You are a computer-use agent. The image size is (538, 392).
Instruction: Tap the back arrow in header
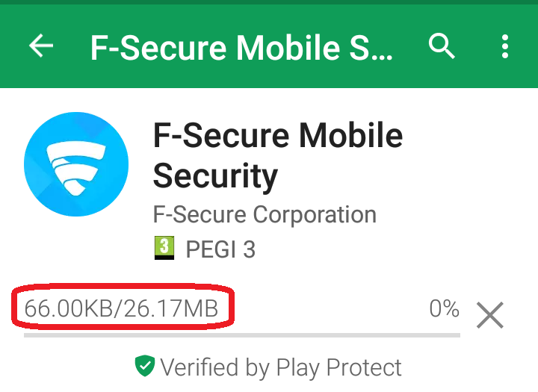(41, 46)
